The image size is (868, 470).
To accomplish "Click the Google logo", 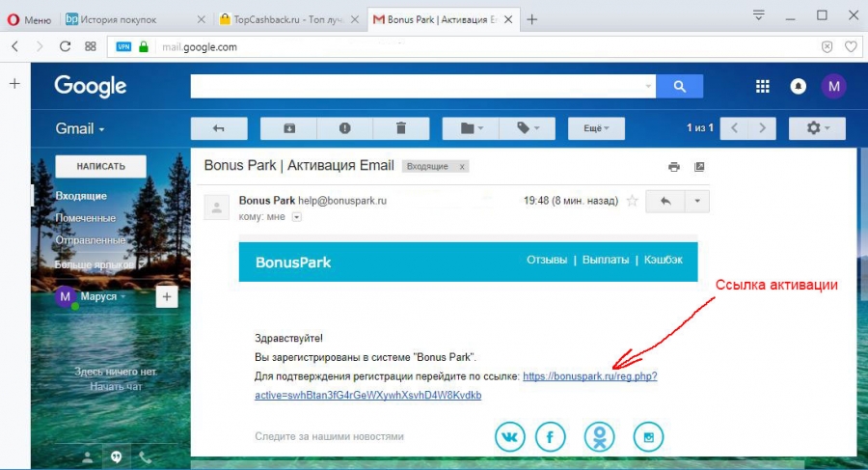I will tap(91, 86).
